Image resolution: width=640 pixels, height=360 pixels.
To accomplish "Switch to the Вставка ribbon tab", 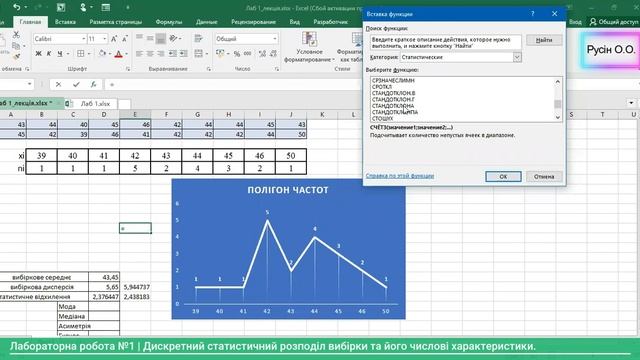I will click(65, 22).
